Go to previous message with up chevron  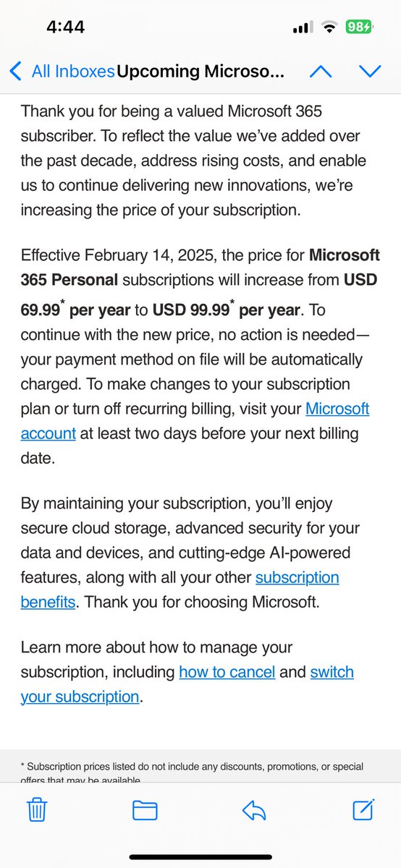[321, 71]
